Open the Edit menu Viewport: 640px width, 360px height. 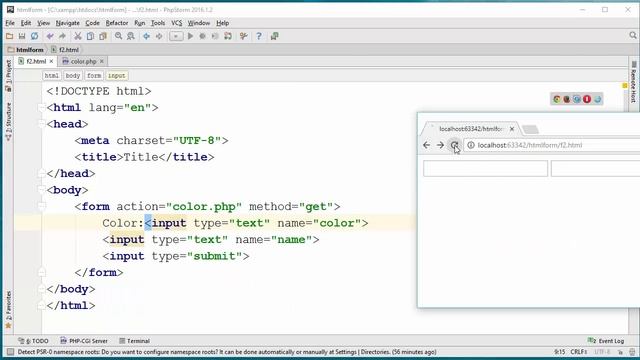coord(26,23)
